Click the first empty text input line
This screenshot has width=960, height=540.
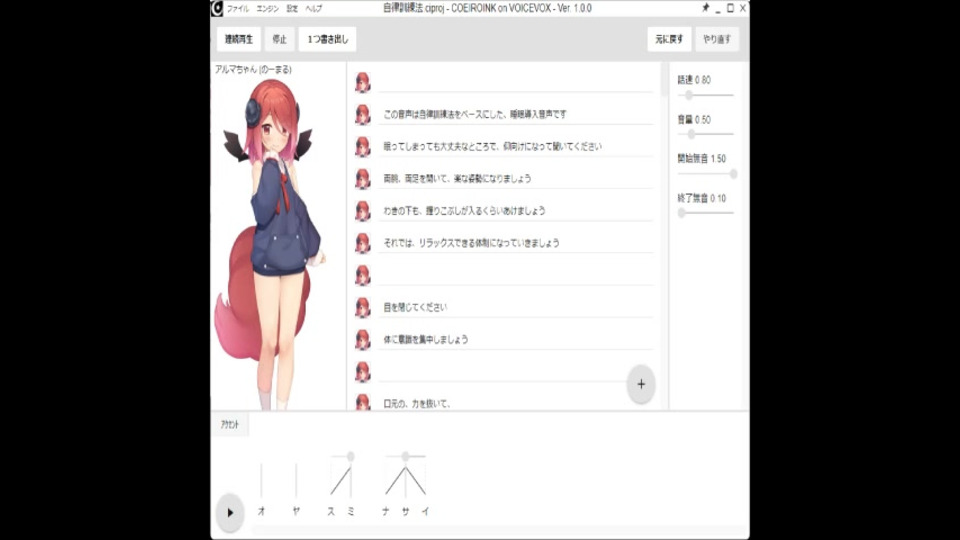pos(516,82)
